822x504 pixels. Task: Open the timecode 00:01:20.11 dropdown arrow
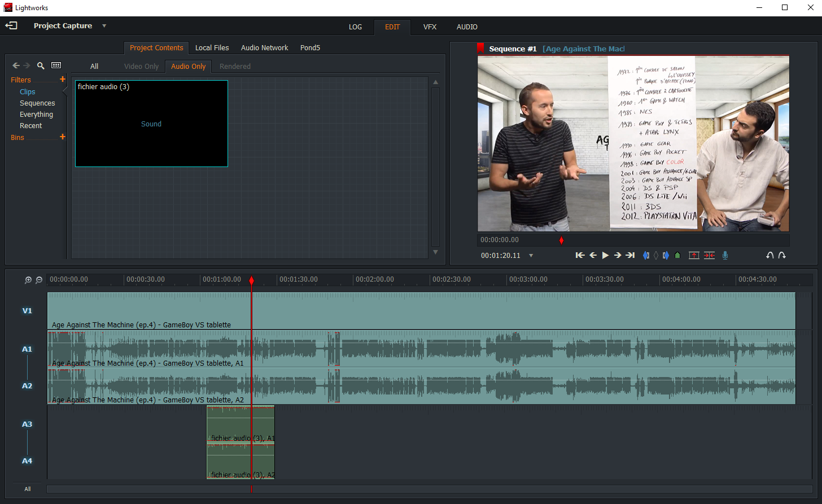(531, 256)
